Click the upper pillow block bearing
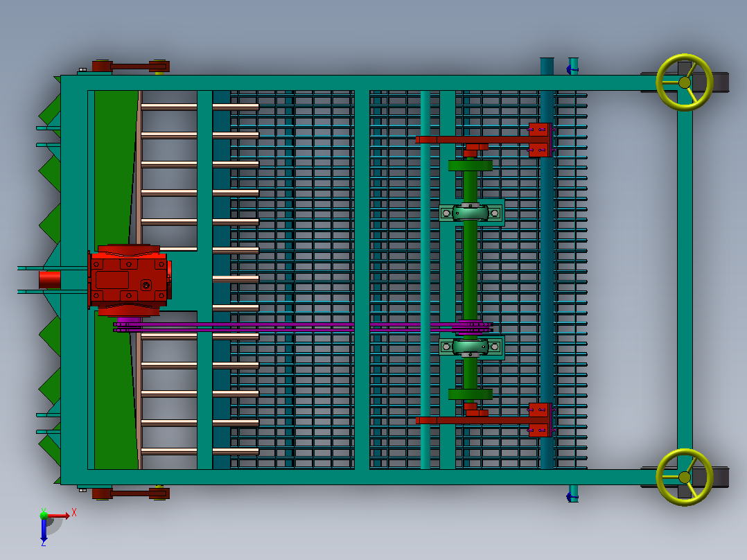 point(471,213)
